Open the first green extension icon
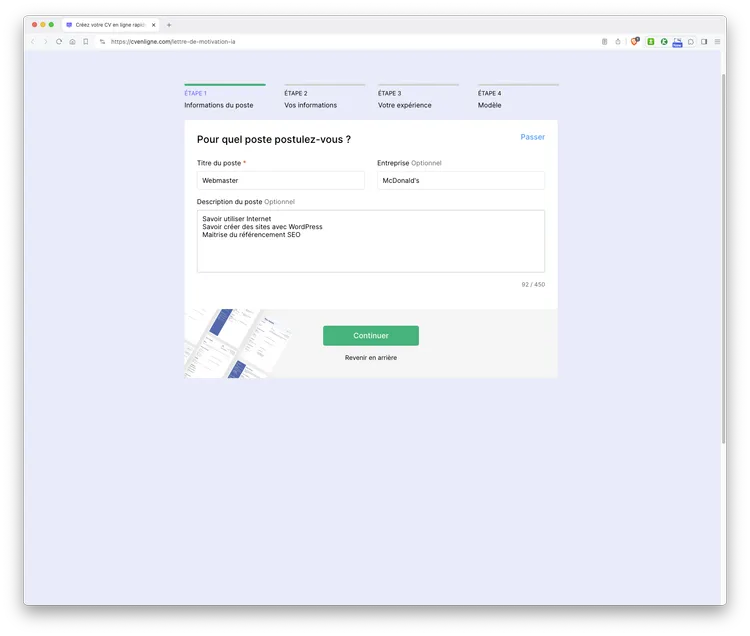750x636 pixels. 651,42
